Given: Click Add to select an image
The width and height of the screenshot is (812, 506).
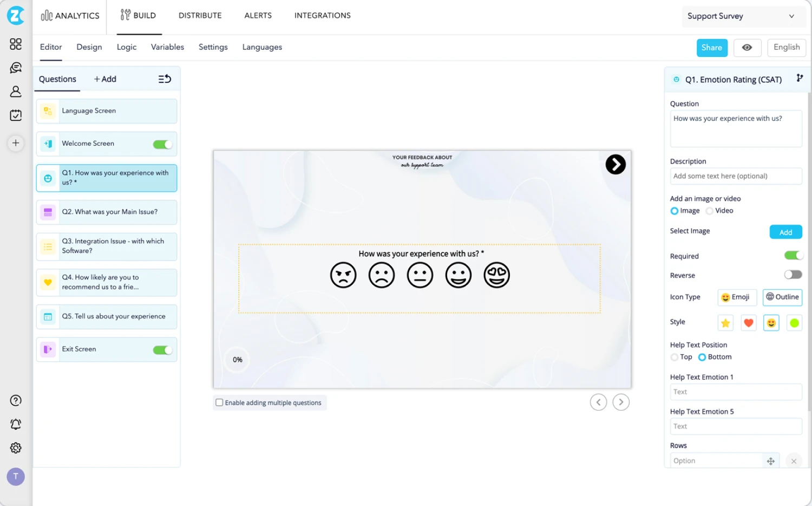Looking at the screenshot, I should [785, 231].
